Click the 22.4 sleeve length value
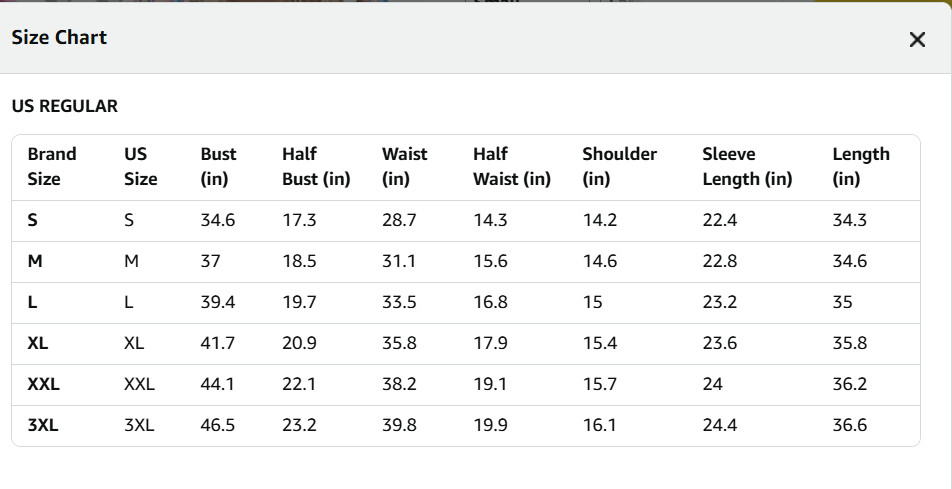The width and height of the screenshot is (952, 489). [x=719, y=221]
